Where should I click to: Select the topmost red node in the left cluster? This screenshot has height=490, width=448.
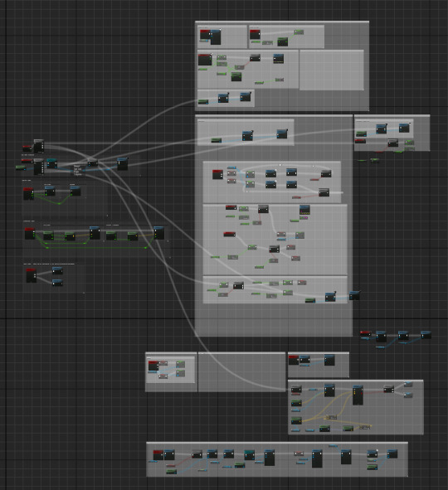click(x=27, y=148)
